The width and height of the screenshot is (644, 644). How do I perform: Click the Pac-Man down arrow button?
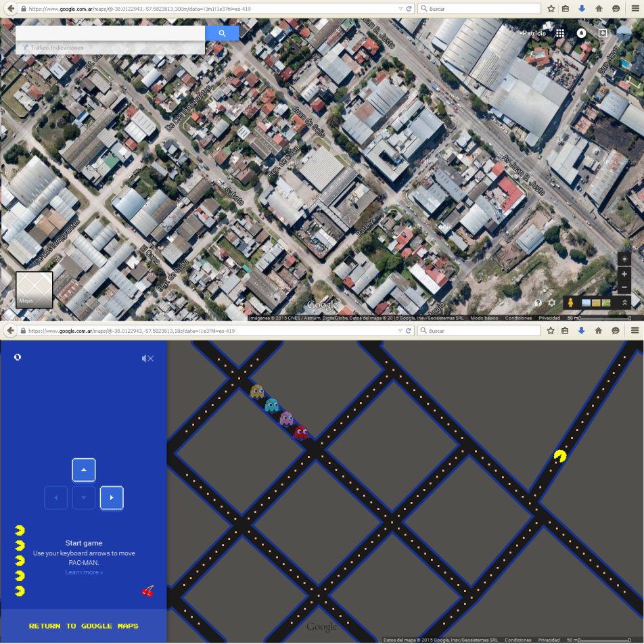click(x=84, y=498)
